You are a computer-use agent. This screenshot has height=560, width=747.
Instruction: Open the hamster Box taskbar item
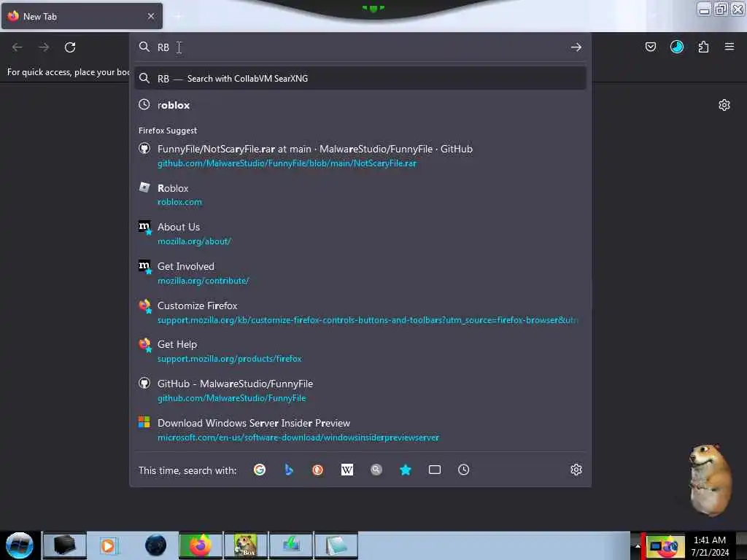[x=246, y=545]
